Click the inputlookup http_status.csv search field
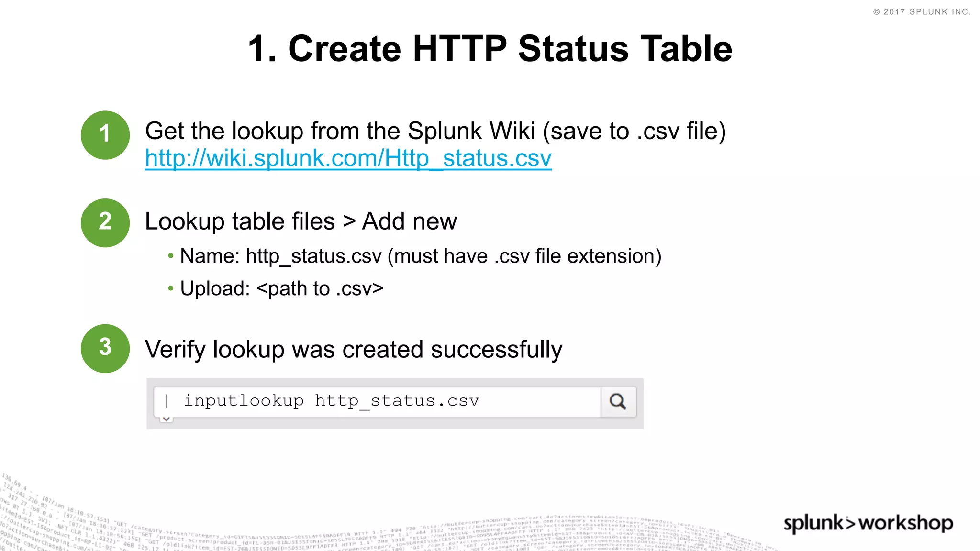The width and height of the screenshot is (980, 551). click(x=377, y=402)
